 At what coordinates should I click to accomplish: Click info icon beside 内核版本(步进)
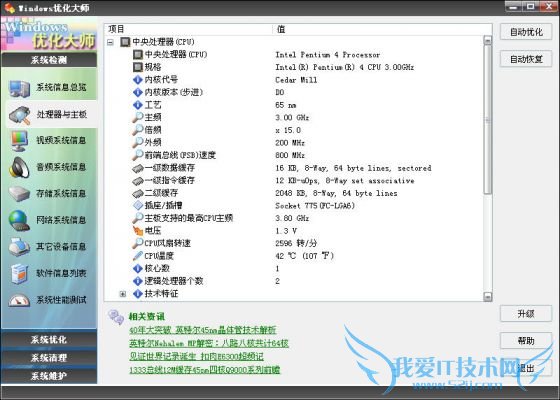click(138, 92)
